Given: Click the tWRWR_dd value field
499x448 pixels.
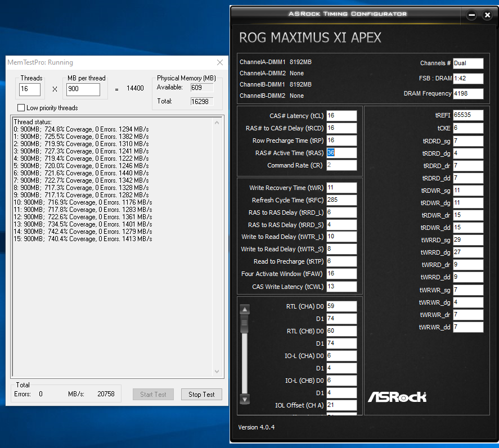Looking at the screenshot, I should click(x=468, y=327).
